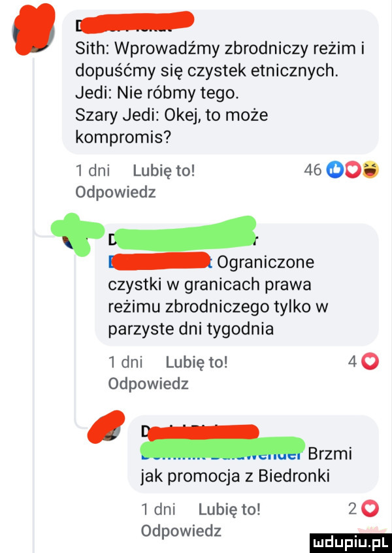Like the 'promocja z Biedronki' reply
Screen dimensions: 392x553
coord(229,510)
